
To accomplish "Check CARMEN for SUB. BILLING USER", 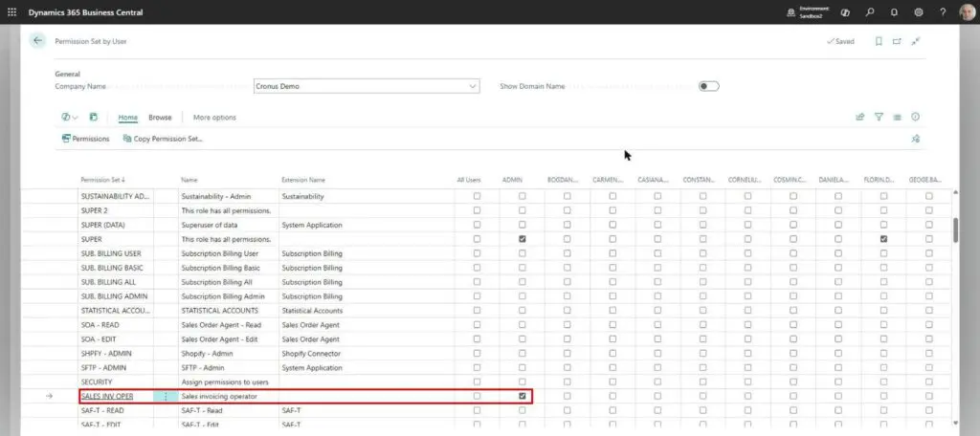I will (612, 253).
